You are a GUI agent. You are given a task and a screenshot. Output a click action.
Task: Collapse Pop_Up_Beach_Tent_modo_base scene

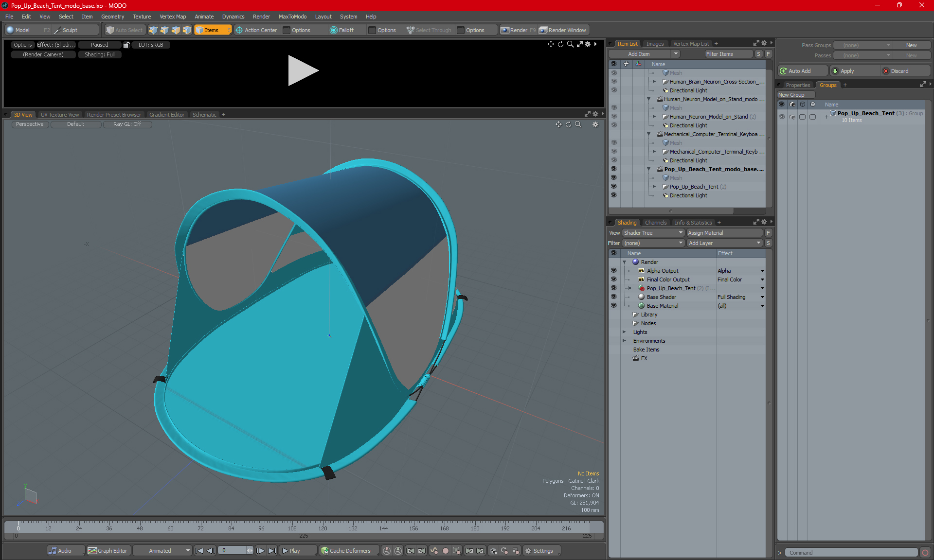point(648,169)
